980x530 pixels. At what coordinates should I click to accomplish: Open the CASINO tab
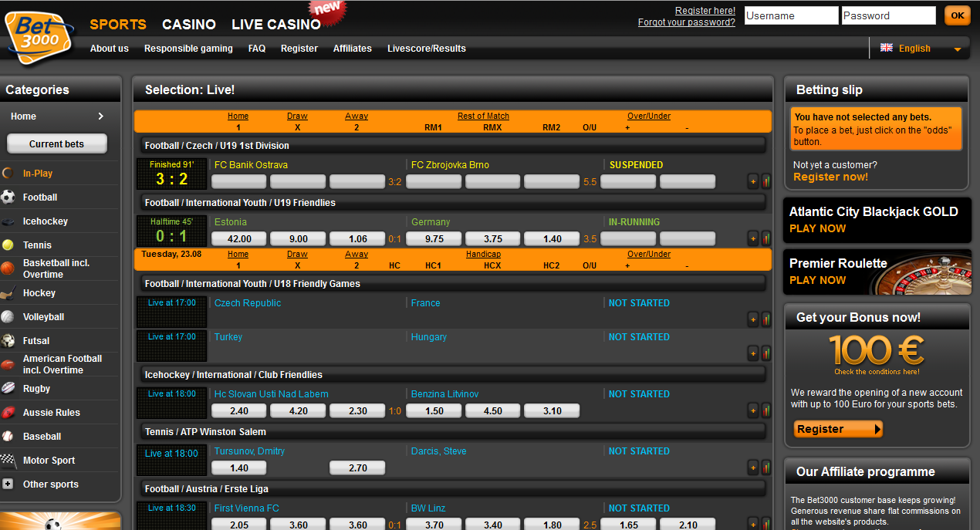[189, 24]
